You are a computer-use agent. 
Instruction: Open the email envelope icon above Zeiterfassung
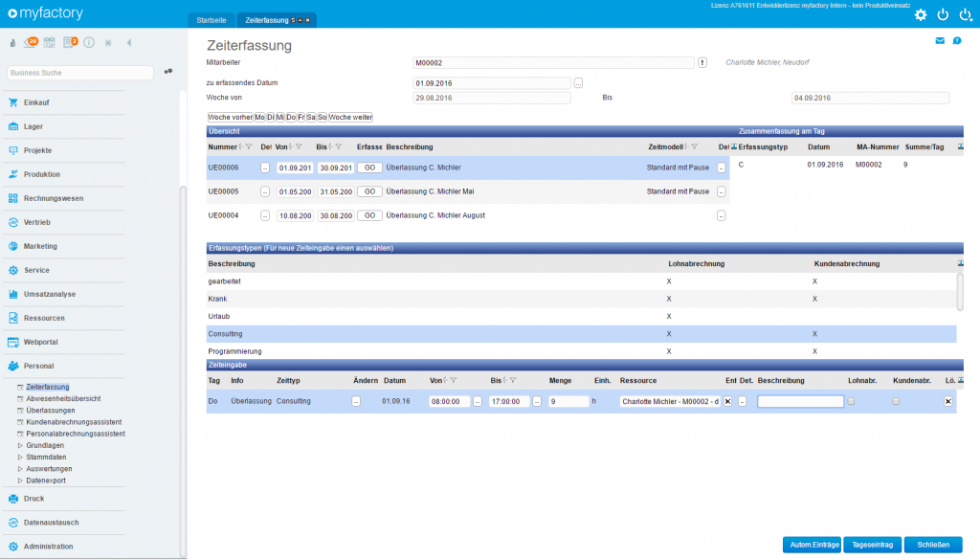pos(939,41)
